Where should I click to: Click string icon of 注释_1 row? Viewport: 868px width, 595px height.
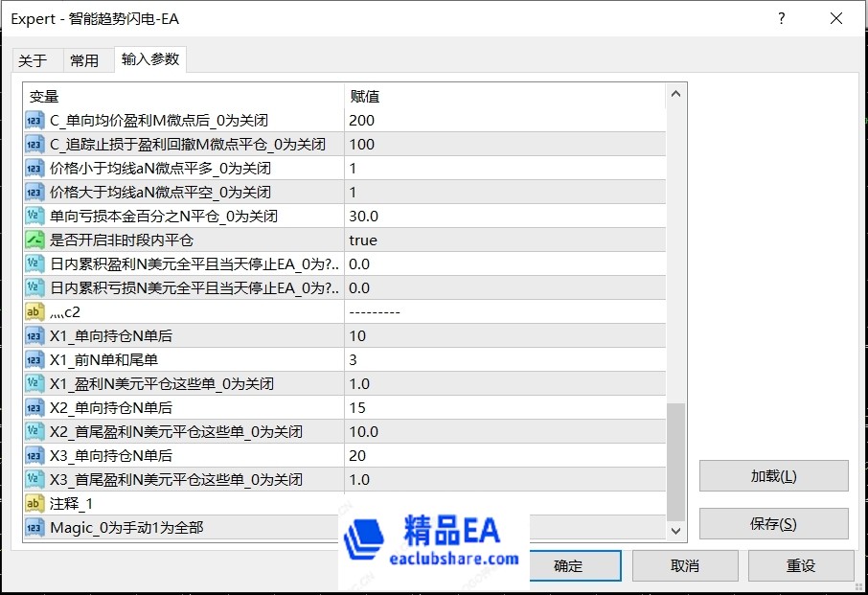point(34,504)
